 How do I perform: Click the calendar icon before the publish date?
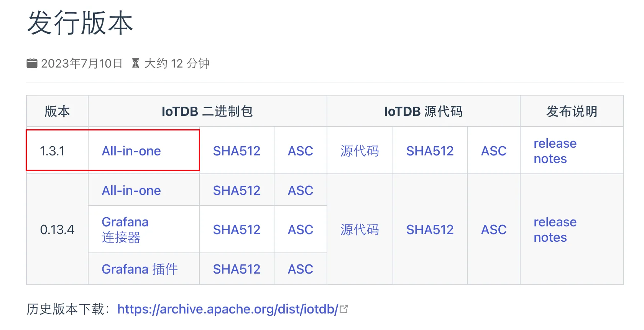[32, 63]
